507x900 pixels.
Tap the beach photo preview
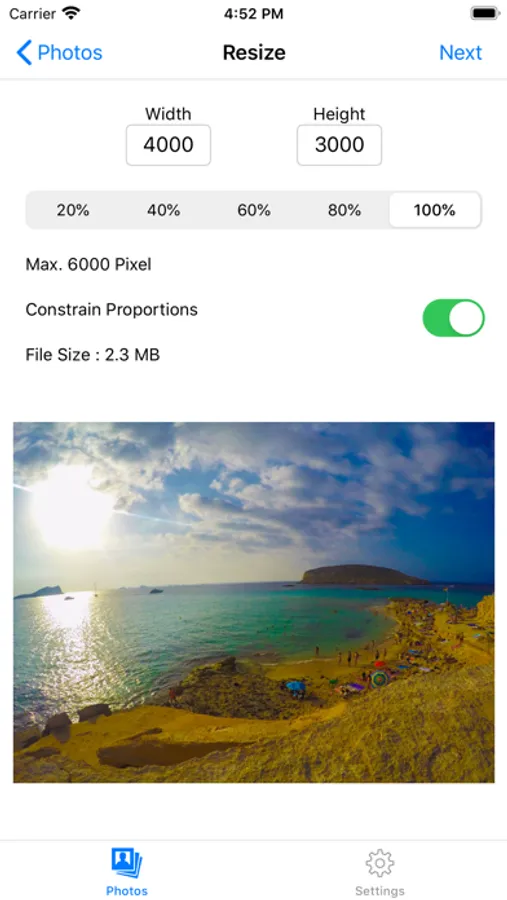[254, 602]
